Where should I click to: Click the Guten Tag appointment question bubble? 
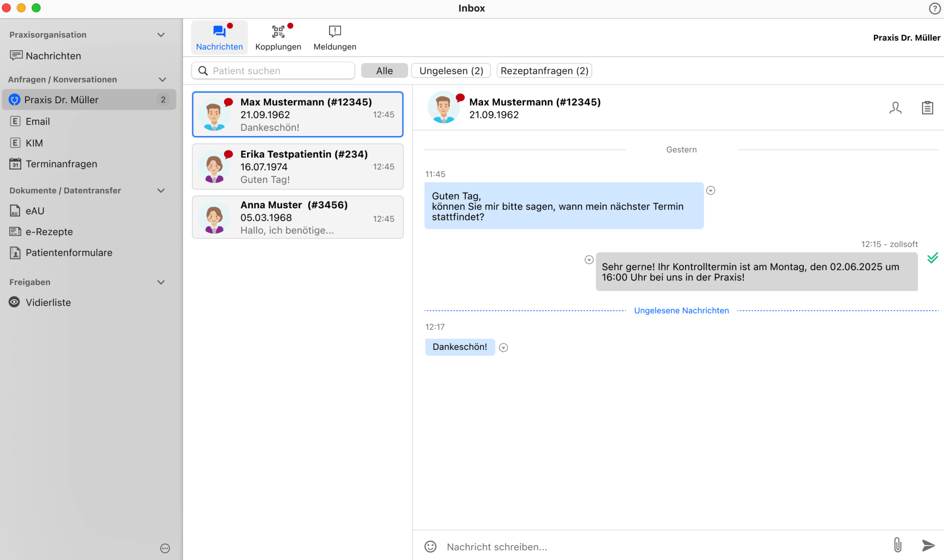564,206
